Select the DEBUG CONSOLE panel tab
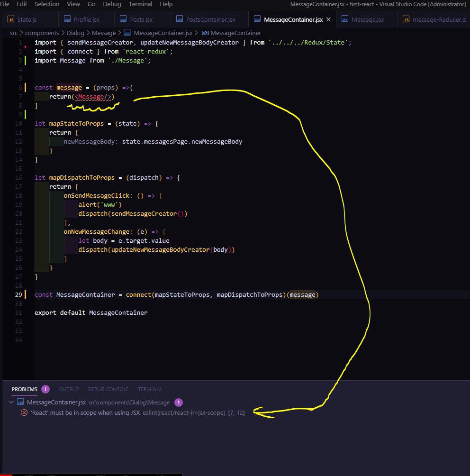 (108, 389)
